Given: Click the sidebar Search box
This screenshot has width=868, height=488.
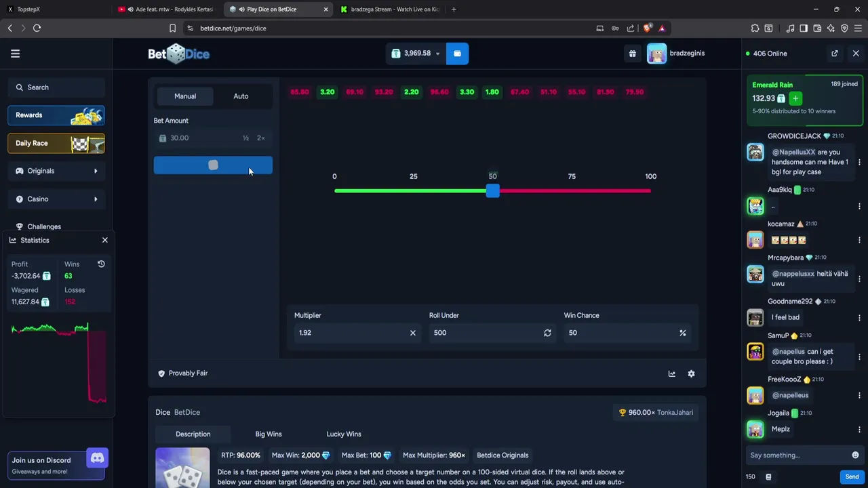Looking at the screenshot, I should pos(56,87).
